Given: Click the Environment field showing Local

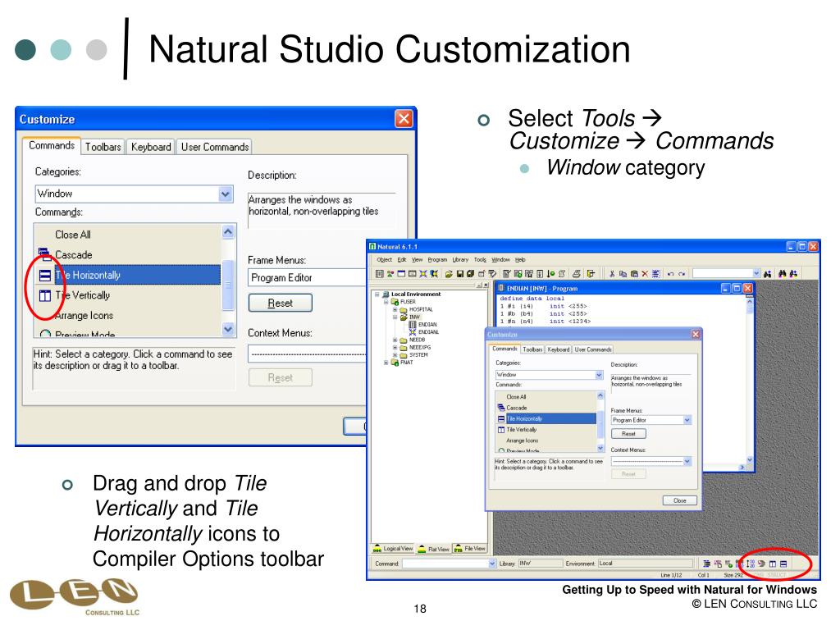Looking at the screenshot, I should [646, 564].
